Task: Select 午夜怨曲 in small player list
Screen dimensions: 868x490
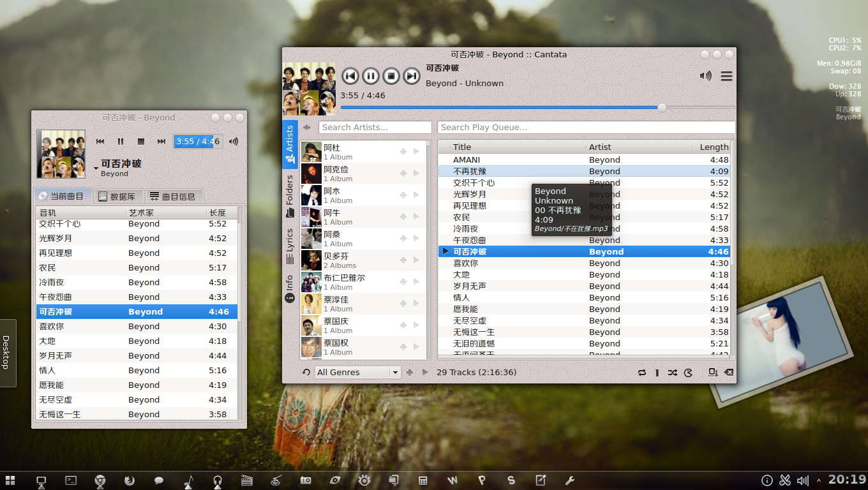Action: (x=137, y=297)
